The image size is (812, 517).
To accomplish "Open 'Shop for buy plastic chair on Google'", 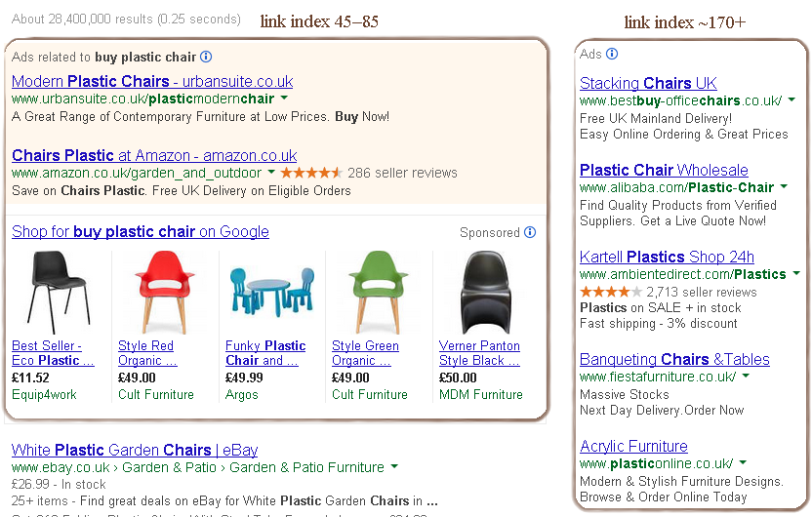I will 141,231.
